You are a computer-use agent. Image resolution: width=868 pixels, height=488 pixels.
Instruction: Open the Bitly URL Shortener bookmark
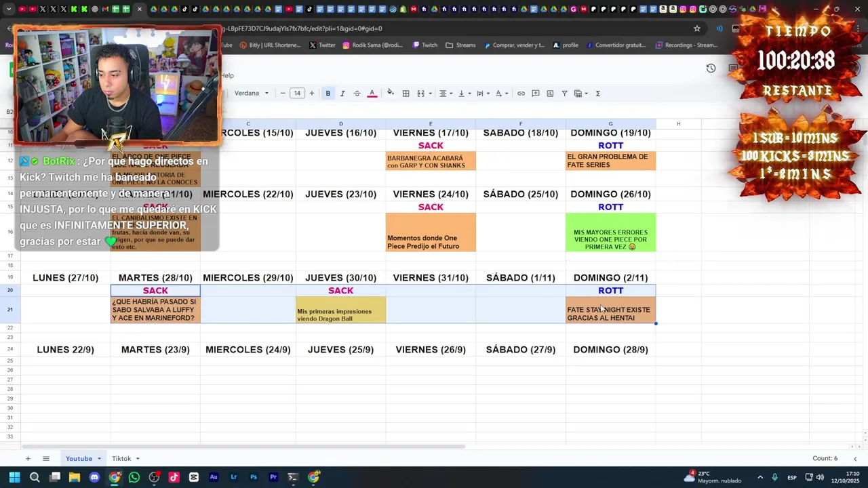(x=269, y=45)
